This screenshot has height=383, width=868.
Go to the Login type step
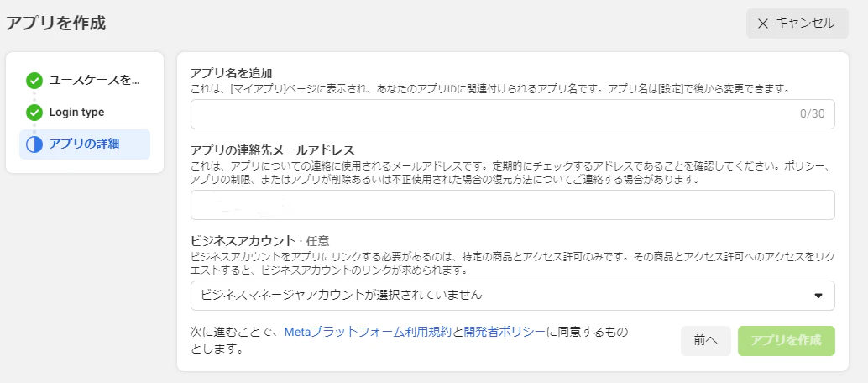tap(85, 113)
